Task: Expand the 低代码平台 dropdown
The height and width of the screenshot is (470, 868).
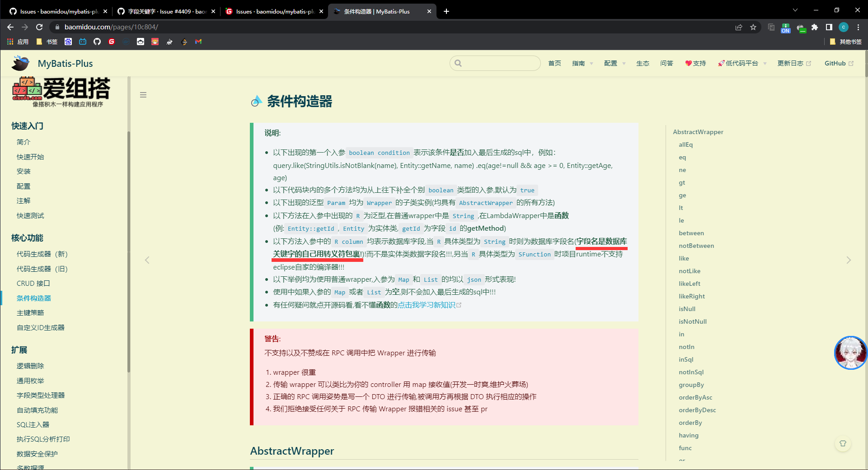Action: [742, 63]
